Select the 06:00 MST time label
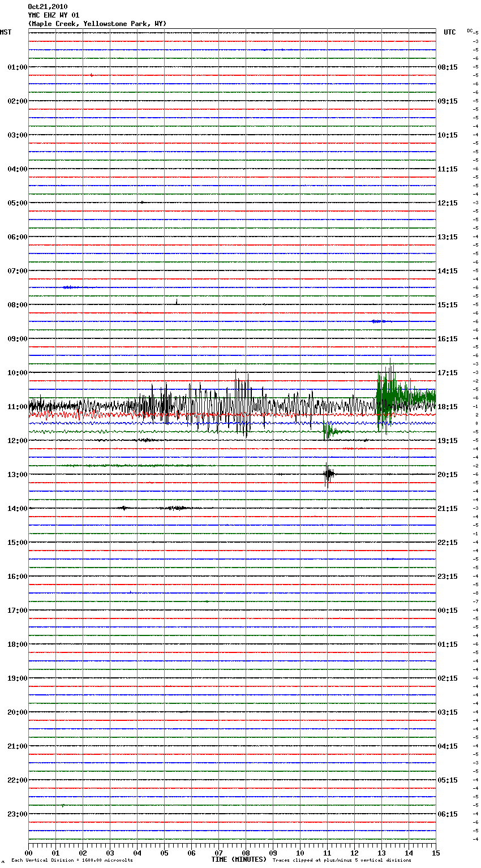The height and width of the screenshot is (868, 481). (x=17, y=237)
